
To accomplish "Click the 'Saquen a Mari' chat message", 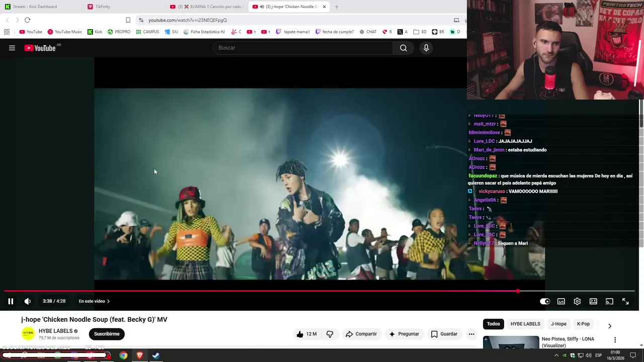I will coord(513,243).
